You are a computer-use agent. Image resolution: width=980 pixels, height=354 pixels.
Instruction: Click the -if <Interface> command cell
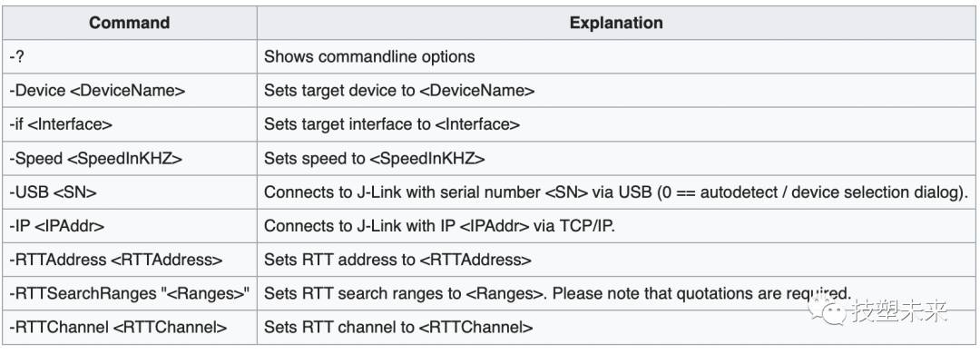coord(130,124)
